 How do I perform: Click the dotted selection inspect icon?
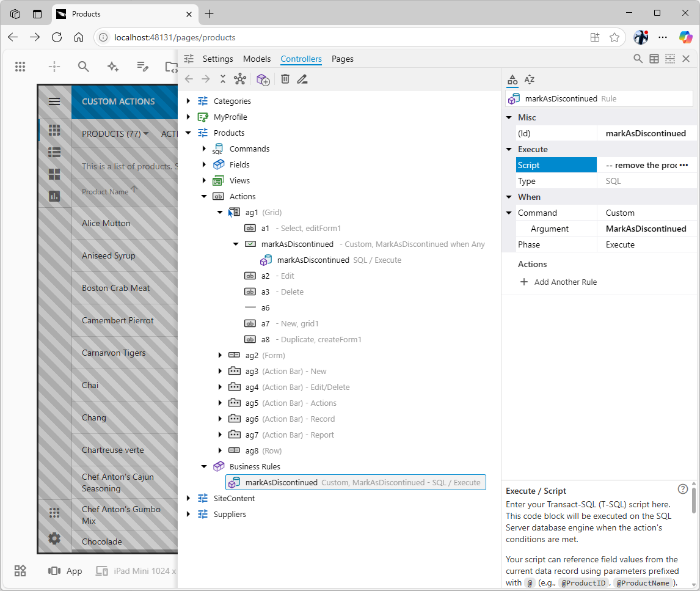pos(670,59)
